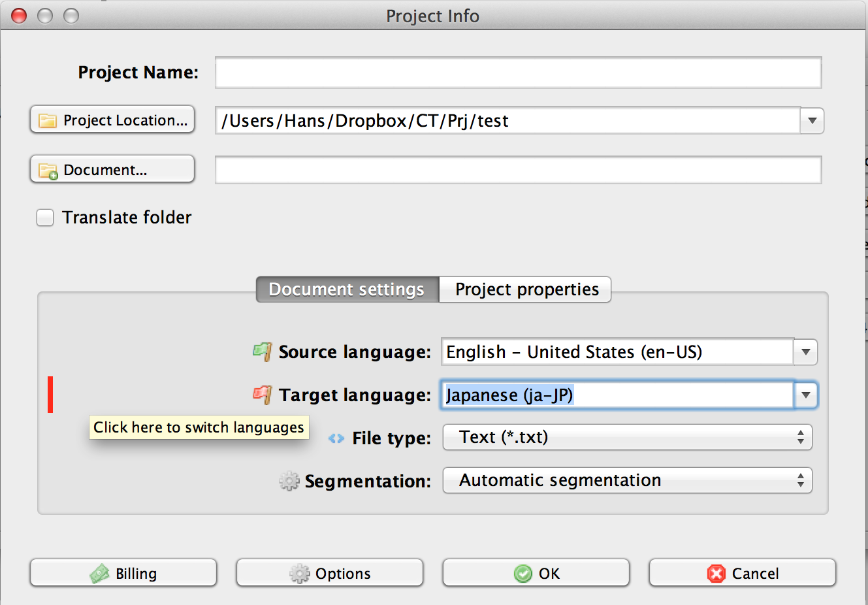Click the folder-plus icon on Document button
Viewport: 868px width, 605px height.
48,171
